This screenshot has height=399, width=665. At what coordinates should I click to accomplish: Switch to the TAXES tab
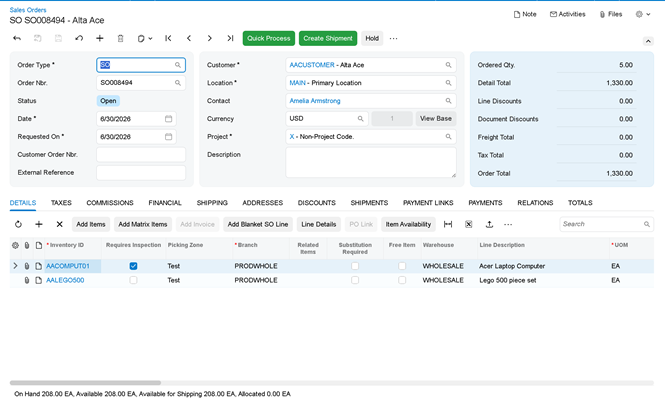click(61, 203)
